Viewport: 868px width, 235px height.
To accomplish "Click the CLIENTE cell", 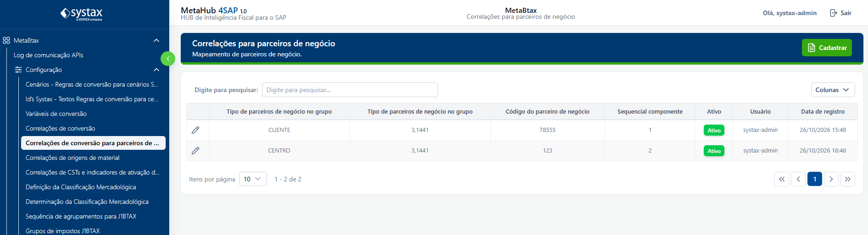I will pos(279,130).
